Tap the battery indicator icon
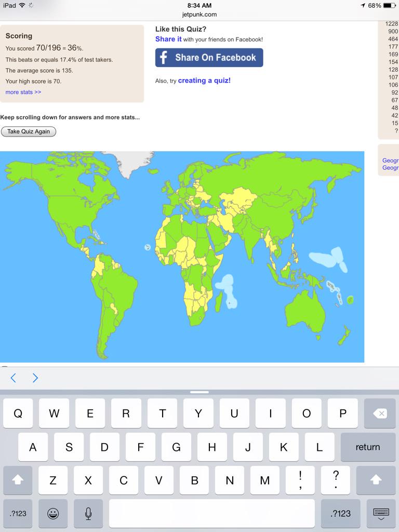 click(389, 5)
